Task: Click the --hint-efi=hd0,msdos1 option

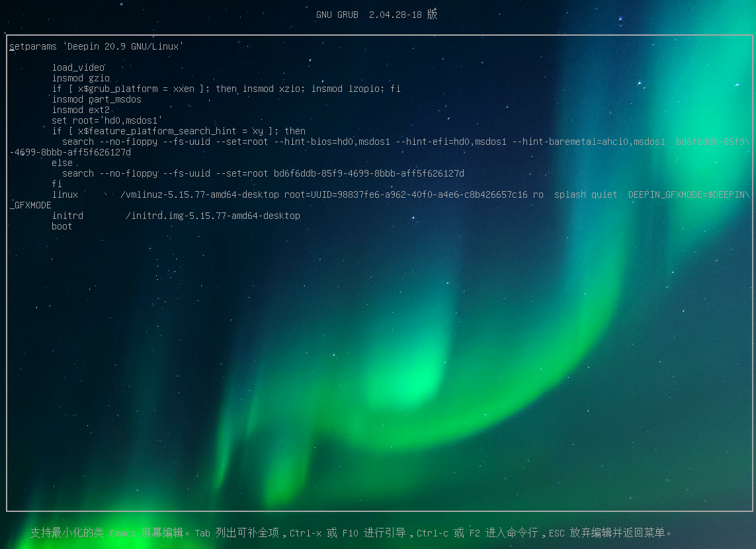Action: [451, 142]
